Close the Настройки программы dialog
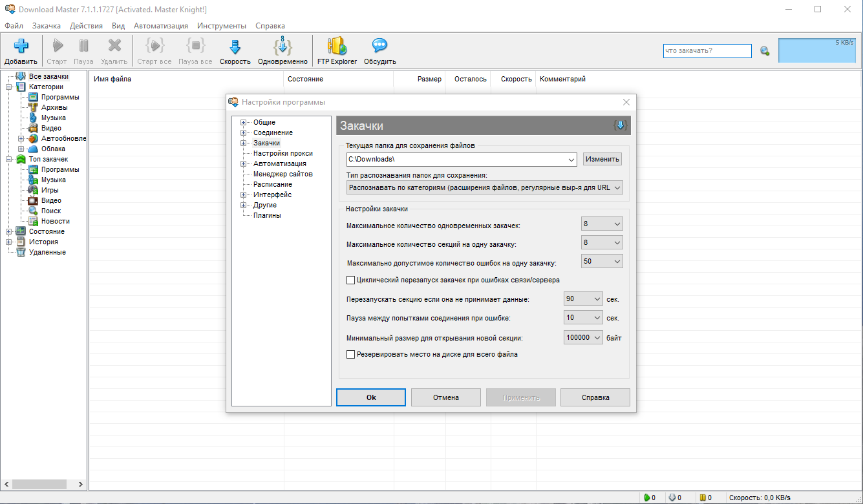 click(626, 102)
